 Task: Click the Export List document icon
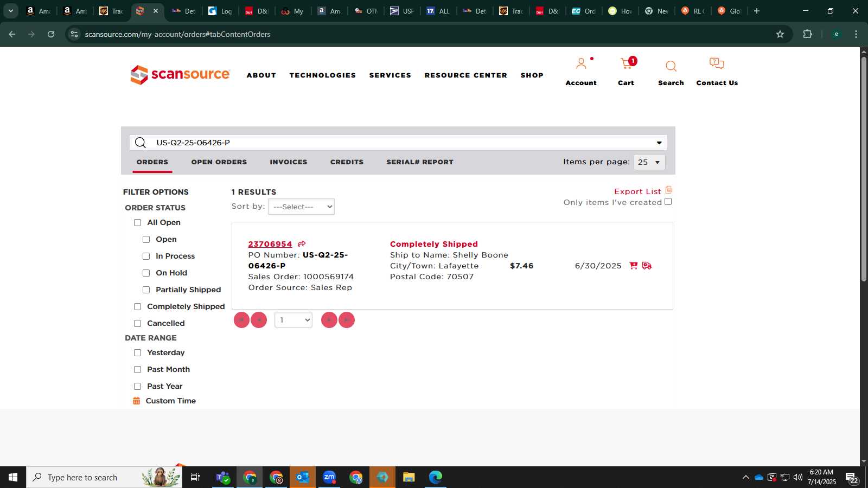point(669,190)
